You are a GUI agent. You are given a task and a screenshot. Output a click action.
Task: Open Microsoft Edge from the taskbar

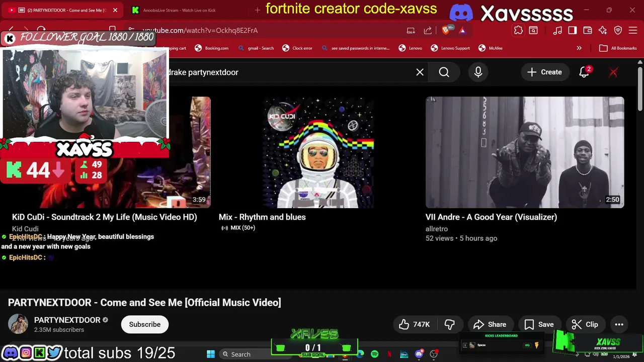point(360,354)
